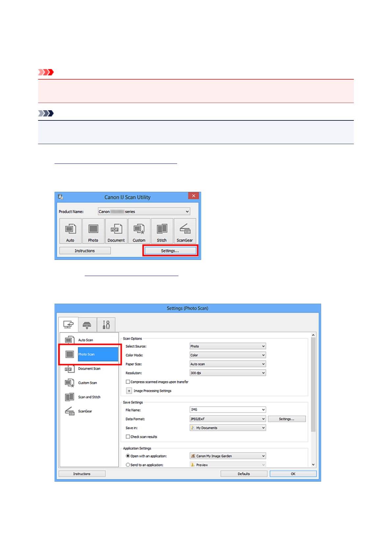Click the Document PDF scan icon
The width and height of the screenshot is (392, 554).
(x=116, y=231)
